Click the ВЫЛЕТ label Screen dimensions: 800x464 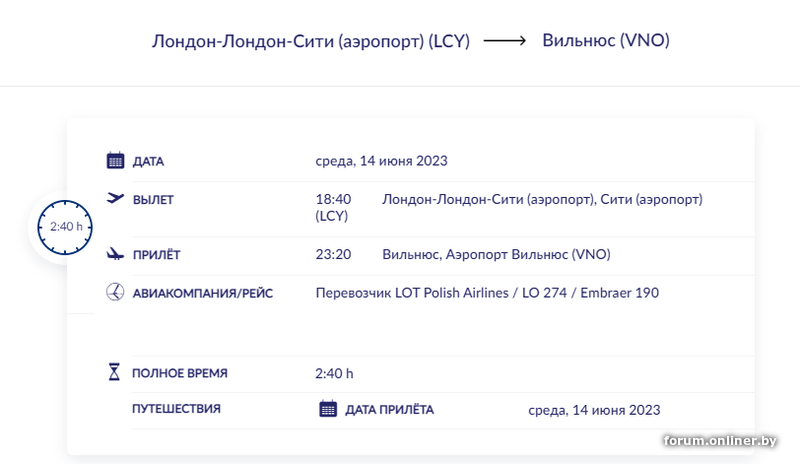pyautogui.click(x=153, y=200)
